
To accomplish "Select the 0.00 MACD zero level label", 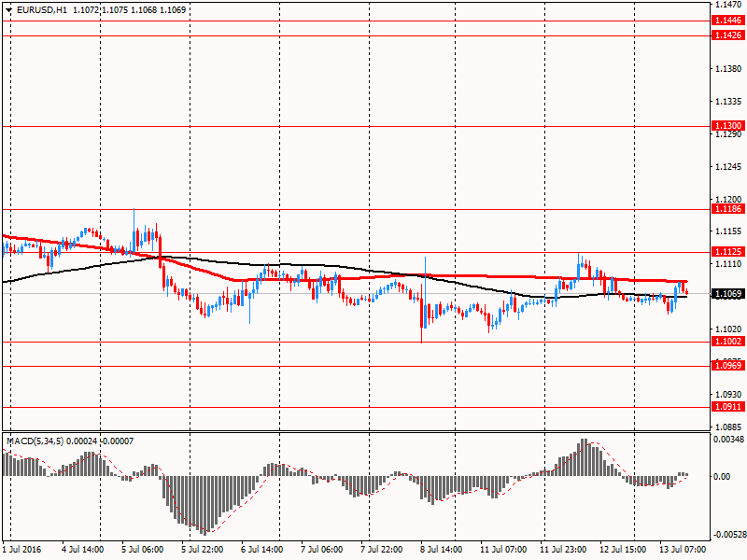I will point(722,477).
